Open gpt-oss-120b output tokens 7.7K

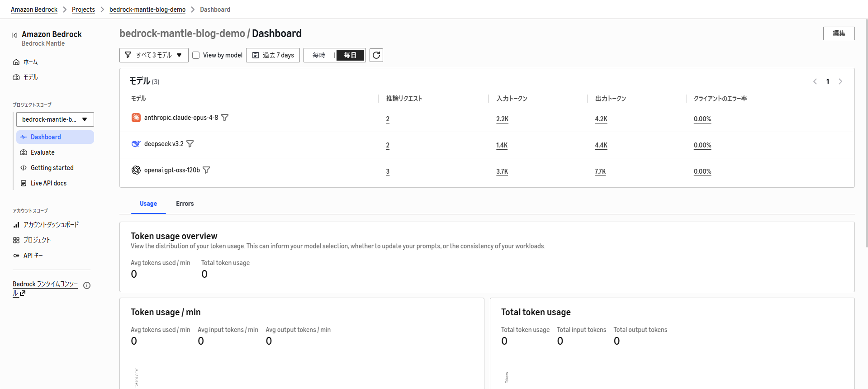pos(600,171)
